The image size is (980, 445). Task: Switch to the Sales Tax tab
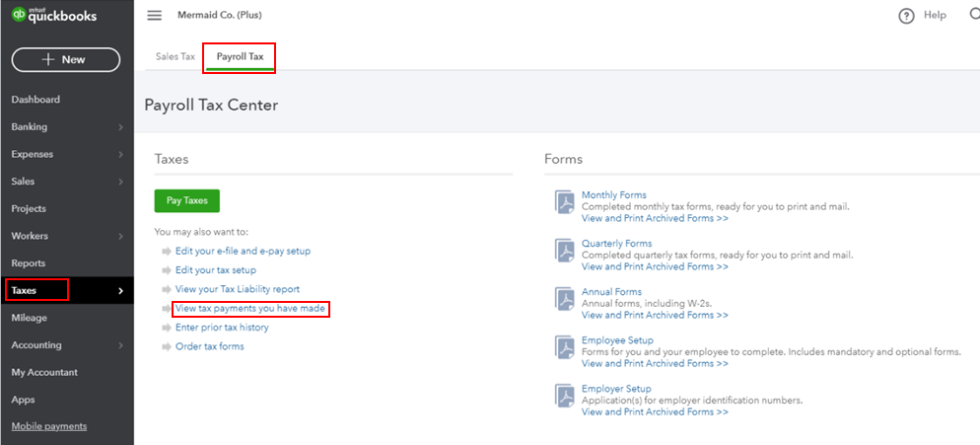click(175, 56)
